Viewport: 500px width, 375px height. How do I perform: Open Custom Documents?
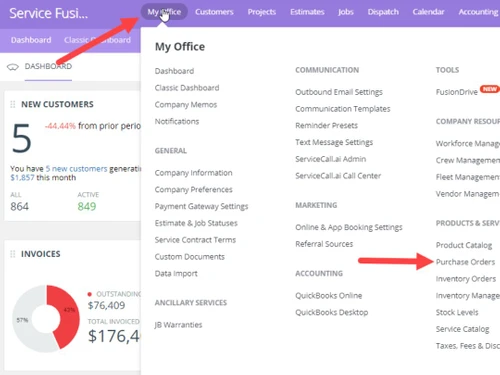189,257
